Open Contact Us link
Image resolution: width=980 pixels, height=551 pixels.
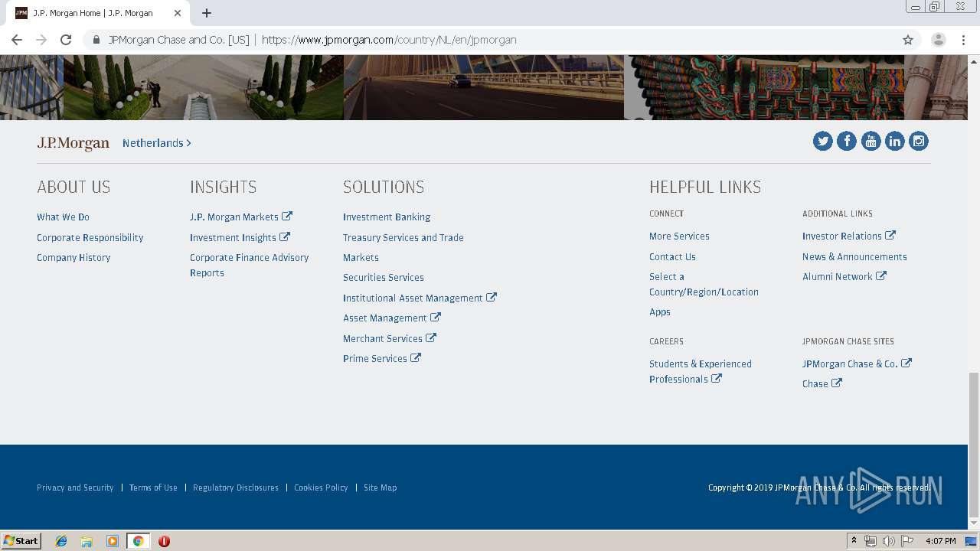coord(672,257)
